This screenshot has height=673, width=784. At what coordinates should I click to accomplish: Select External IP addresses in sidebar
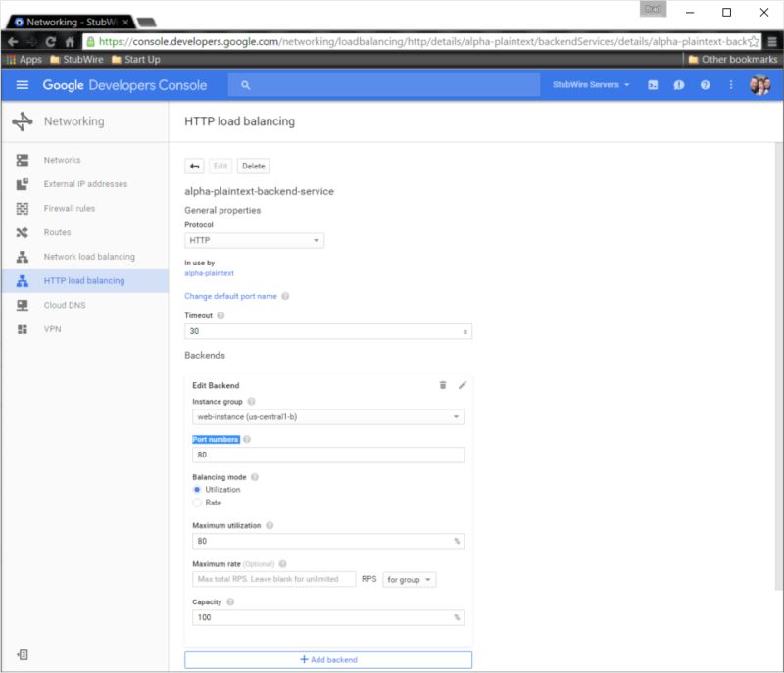click(x=85, y=183)
